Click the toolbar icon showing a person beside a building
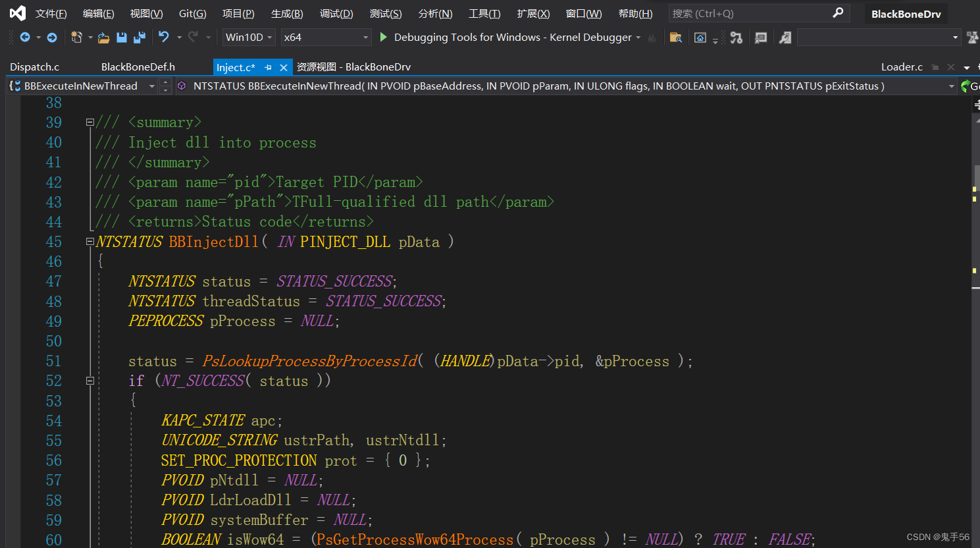The width and height of the screenshot is (980, 548). [x=785, y=38]
